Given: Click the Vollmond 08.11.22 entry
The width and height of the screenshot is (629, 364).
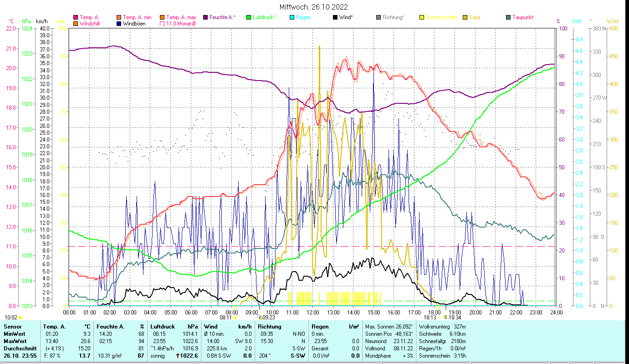Looking at the screenshot, I should click(389, 349).
